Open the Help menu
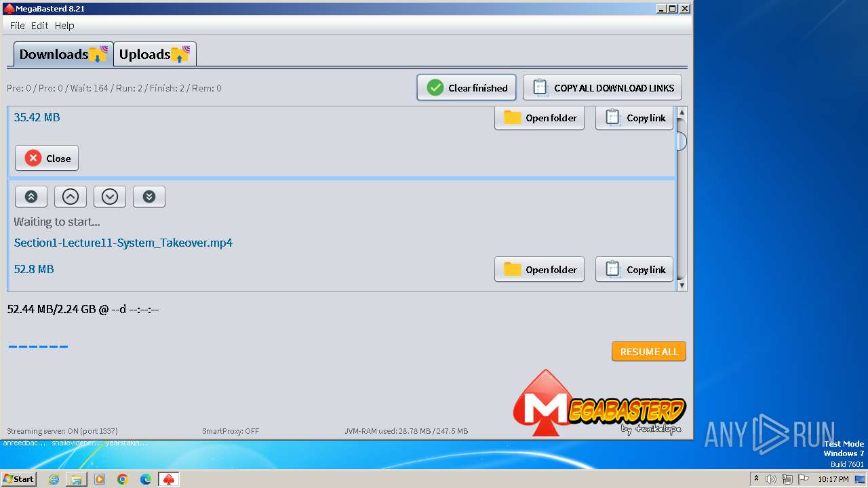The width and height of the screenshot is (868, 488). click(x=64, y=25)
